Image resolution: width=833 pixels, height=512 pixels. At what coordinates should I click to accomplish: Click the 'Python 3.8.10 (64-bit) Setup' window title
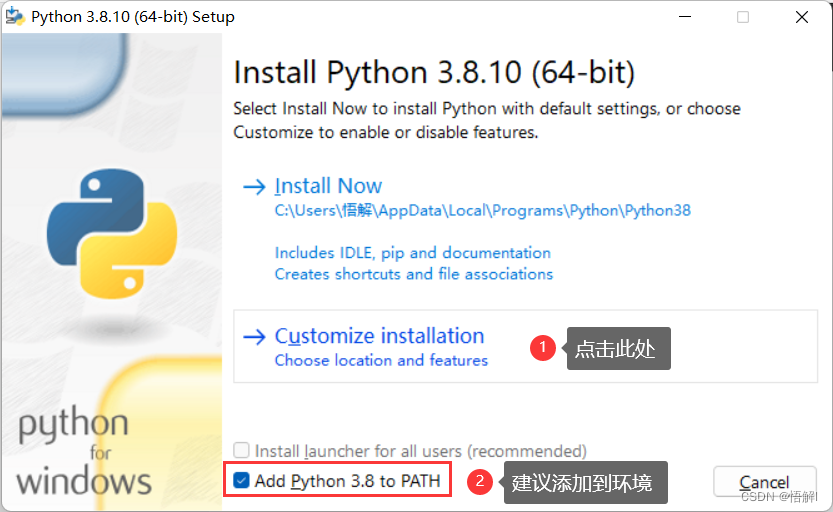point(133,16)
